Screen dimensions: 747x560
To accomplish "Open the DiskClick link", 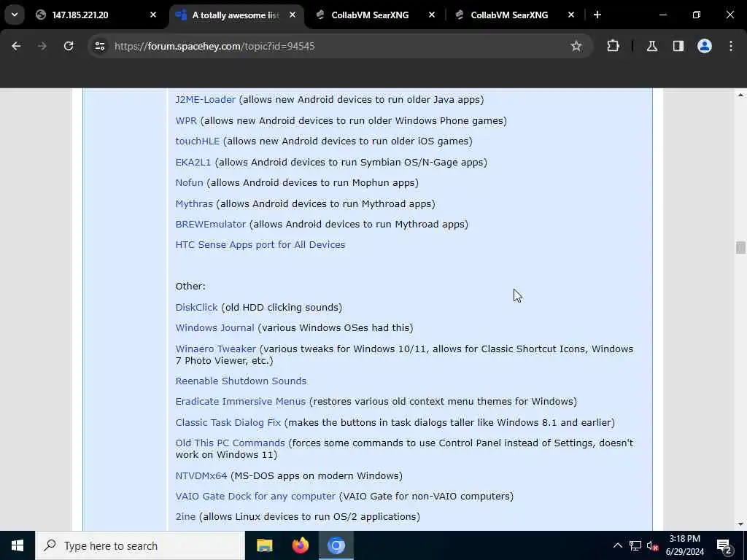I will click(x=196, y=307).
